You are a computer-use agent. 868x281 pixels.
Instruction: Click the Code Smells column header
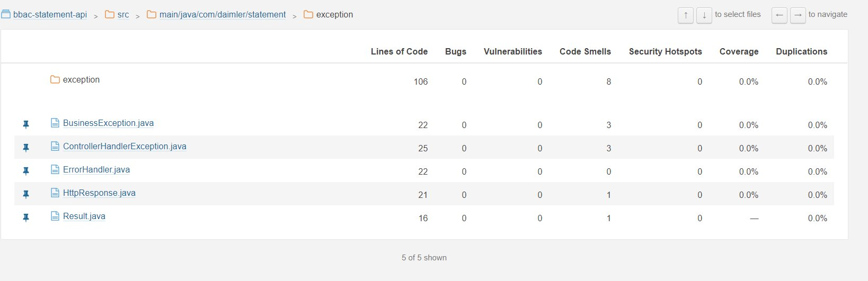(x=585, y=51)
